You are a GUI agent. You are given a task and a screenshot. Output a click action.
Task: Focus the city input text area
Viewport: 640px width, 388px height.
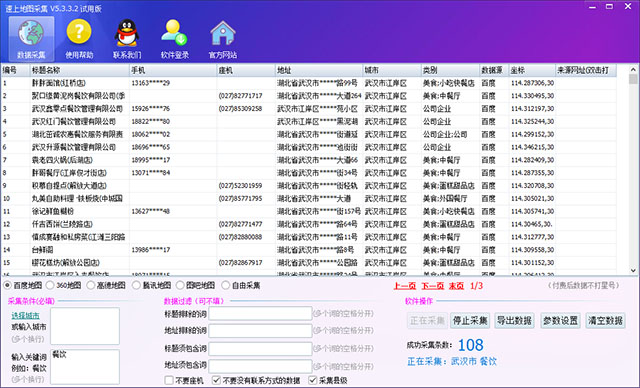85,326
